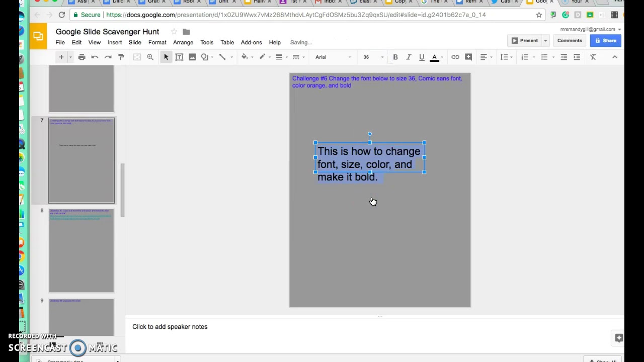
Task: Click the blue Share button
Action: tap(606, 41)
